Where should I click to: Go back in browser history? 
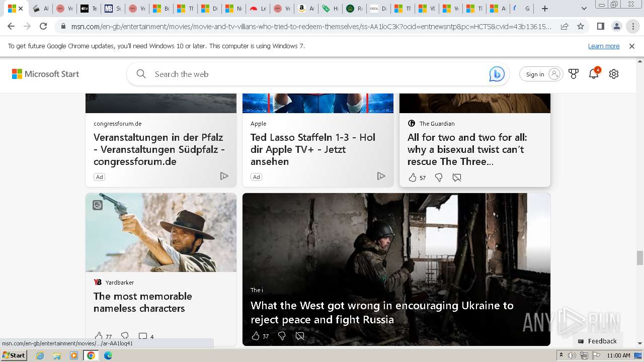[x=11, y=26]
